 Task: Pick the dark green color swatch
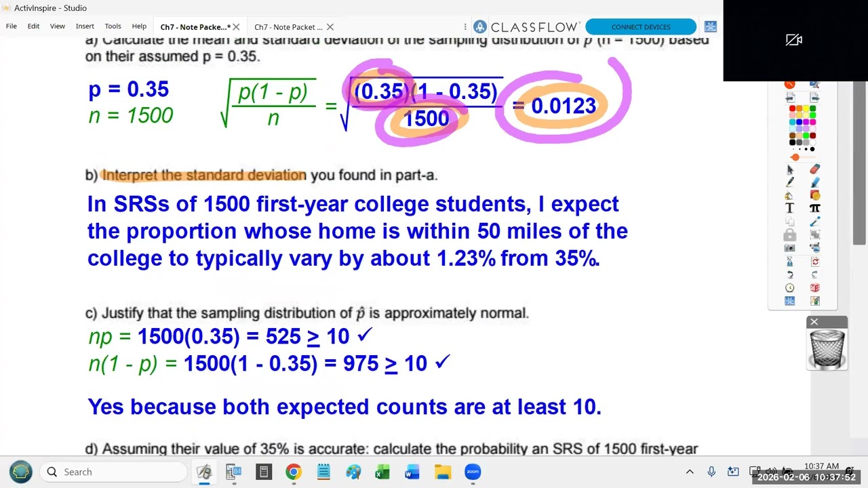coord(812,108)
